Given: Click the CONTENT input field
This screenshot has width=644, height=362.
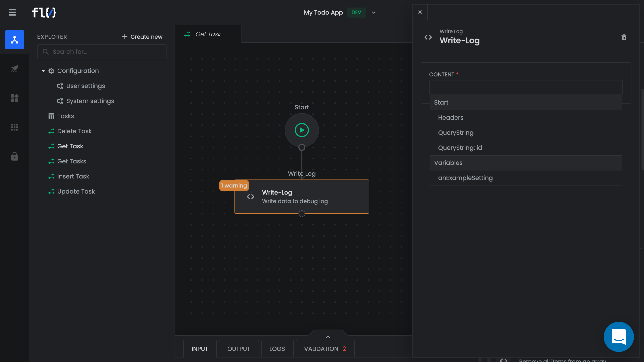Looking at the screenshot, I should click(x=526, y=87).
